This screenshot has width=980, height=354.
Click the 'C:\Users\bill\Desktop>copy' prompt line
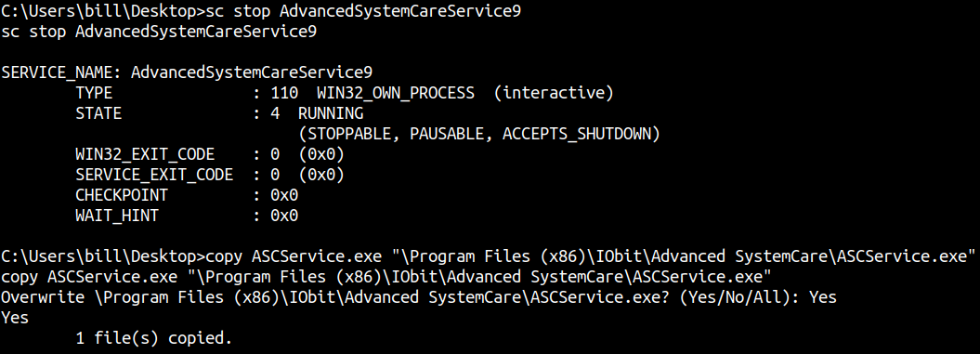coord(488,256)
